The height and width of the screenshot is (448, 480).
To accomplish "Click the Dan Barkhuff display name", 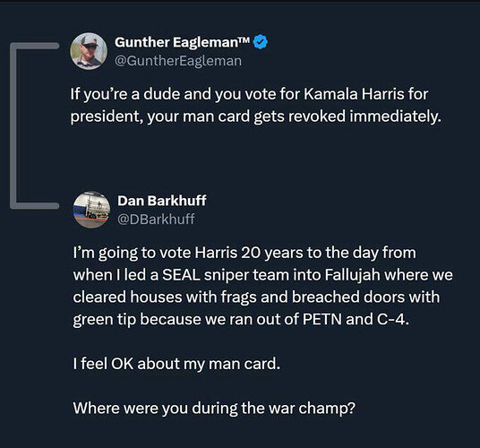I will click(161, 201).
